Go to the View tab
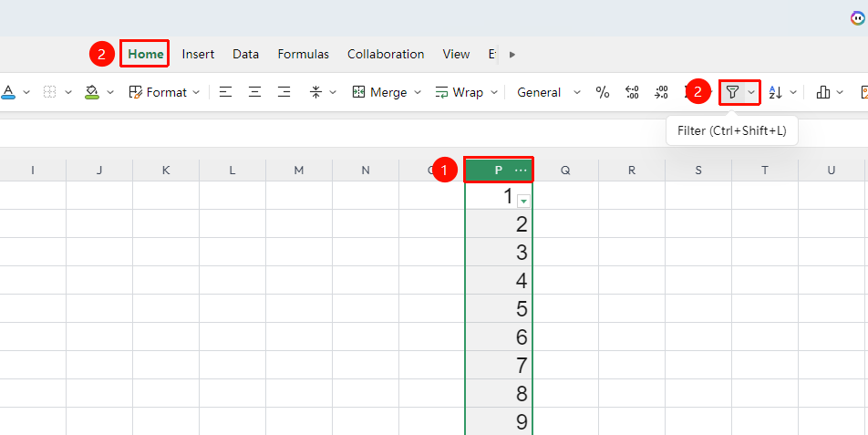This screenshot has height=435, width=868. pos(456,54)
